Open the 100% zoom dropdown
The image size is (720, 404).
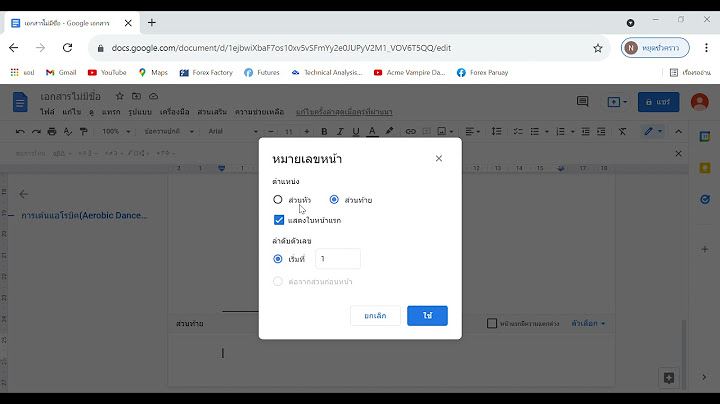point(116,132)
